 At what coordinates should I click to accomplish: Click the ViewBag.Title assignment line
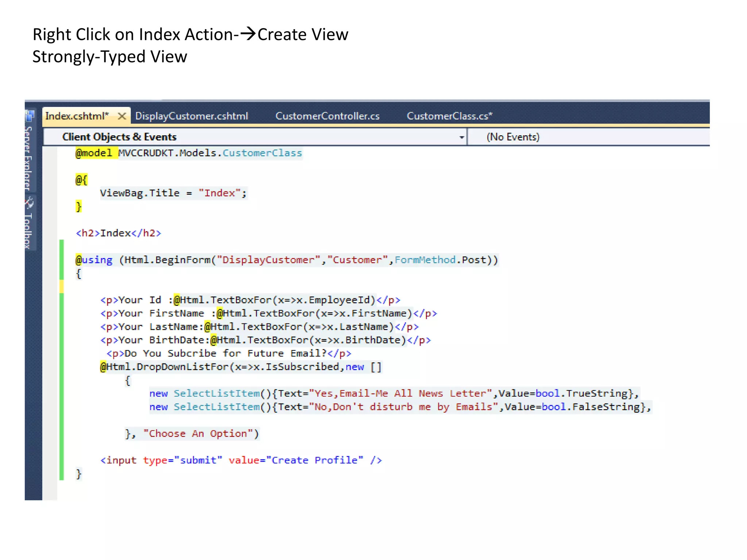pyautogui.click(x=173, y=193)
